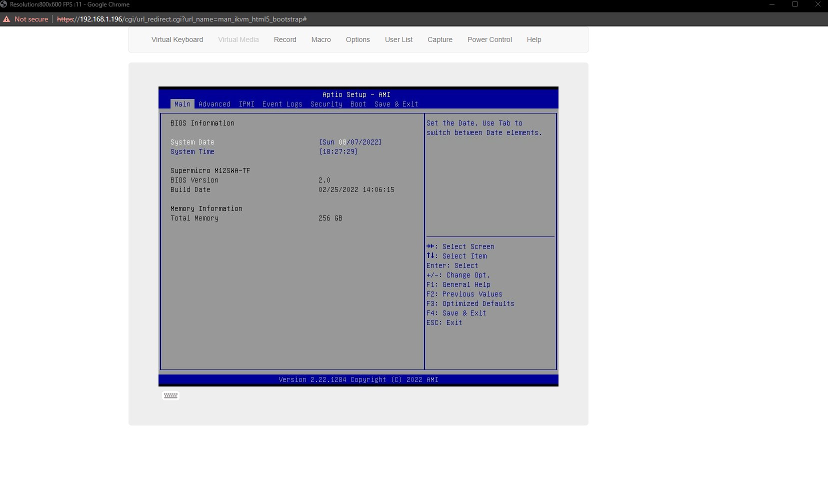Image resolution: width=828 pixels, height=504 pixels.
Task: Click the Aptio Setup - AMI title
Action: point(356,94)
